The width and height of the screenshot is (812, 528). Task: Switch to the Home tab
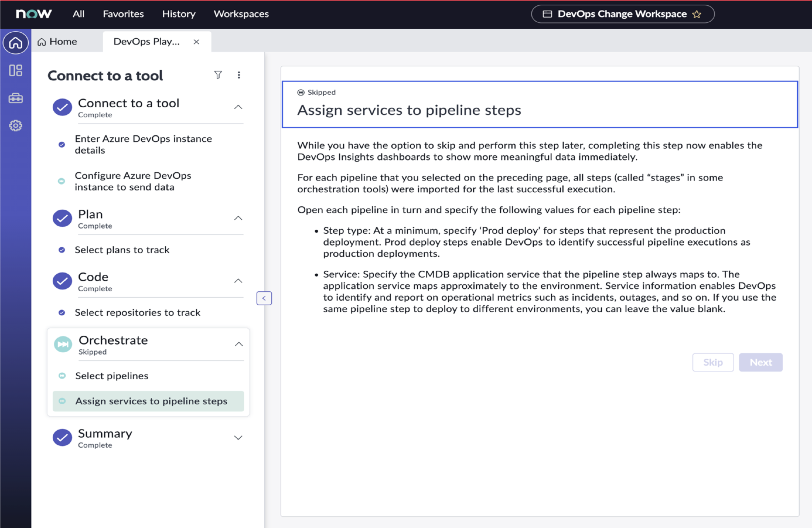(x=67, y=42)
